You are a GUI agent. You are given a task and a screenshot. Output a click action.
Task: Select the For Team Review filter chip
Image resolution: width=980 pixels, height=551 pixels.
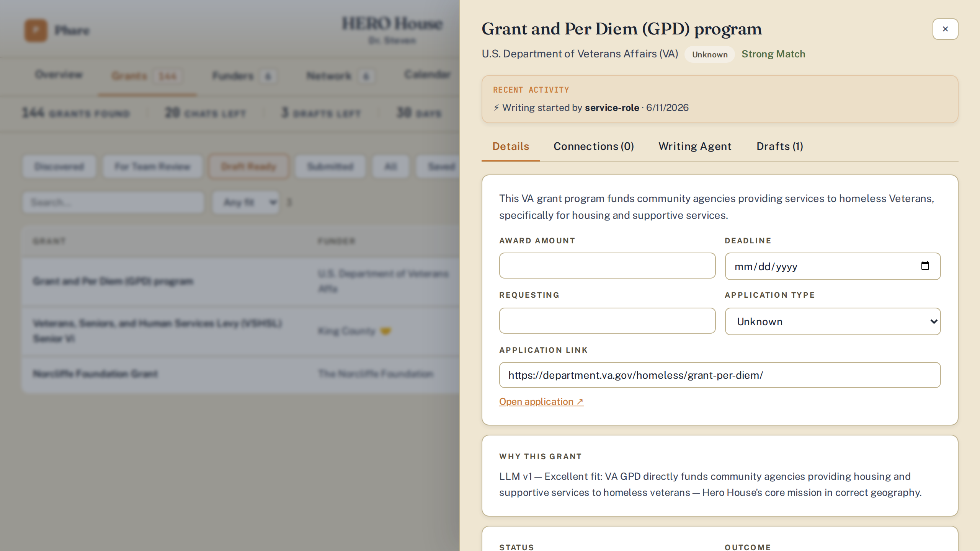[x=152, y=166]
